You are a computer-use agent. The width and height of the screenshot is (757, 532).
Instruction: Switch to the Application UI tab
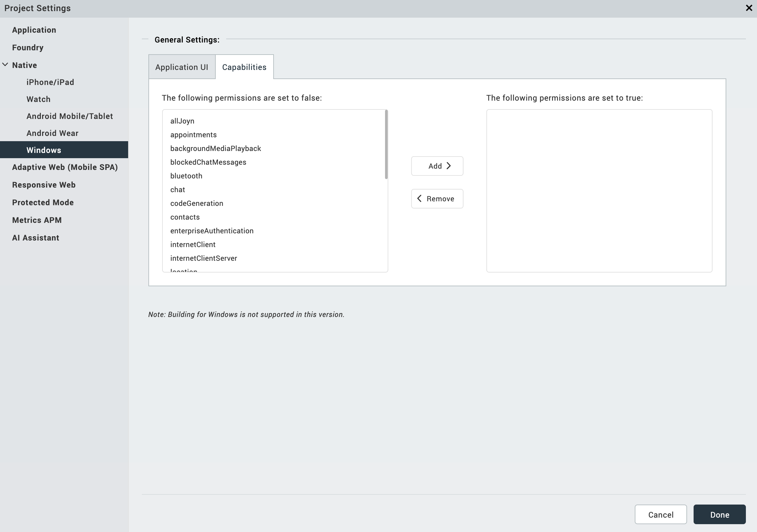click(x=182, y=67)
